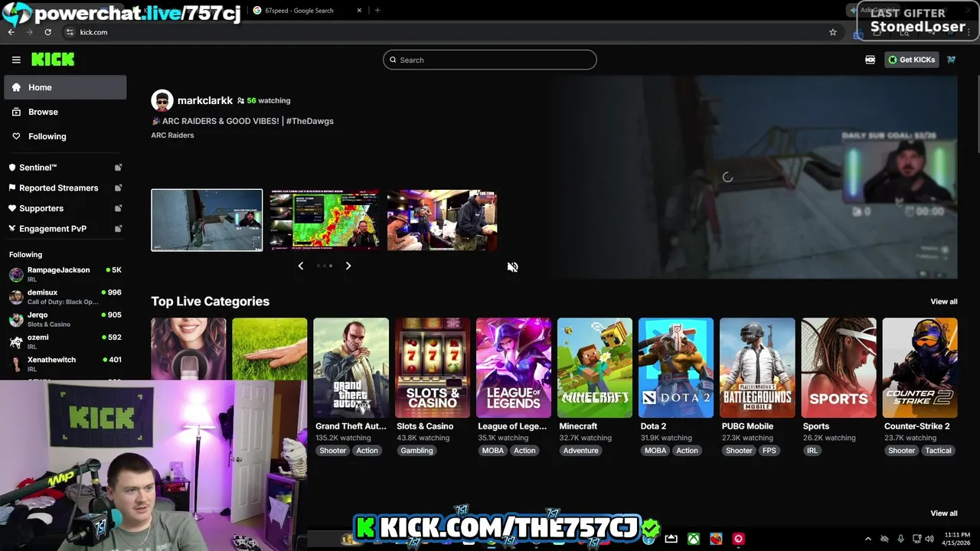Show the previous featured stream
The image size is (980, 551).
tap(300, 266)
